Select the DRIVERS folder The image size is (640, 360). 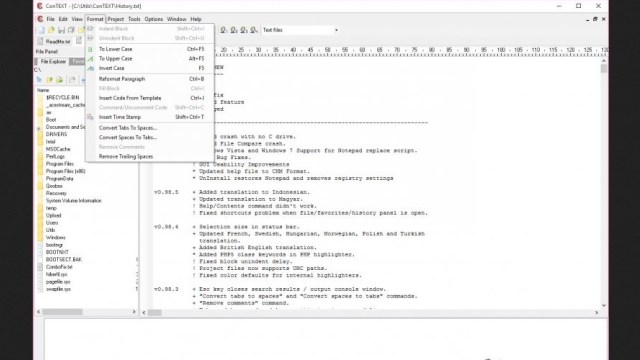point(56,134)
